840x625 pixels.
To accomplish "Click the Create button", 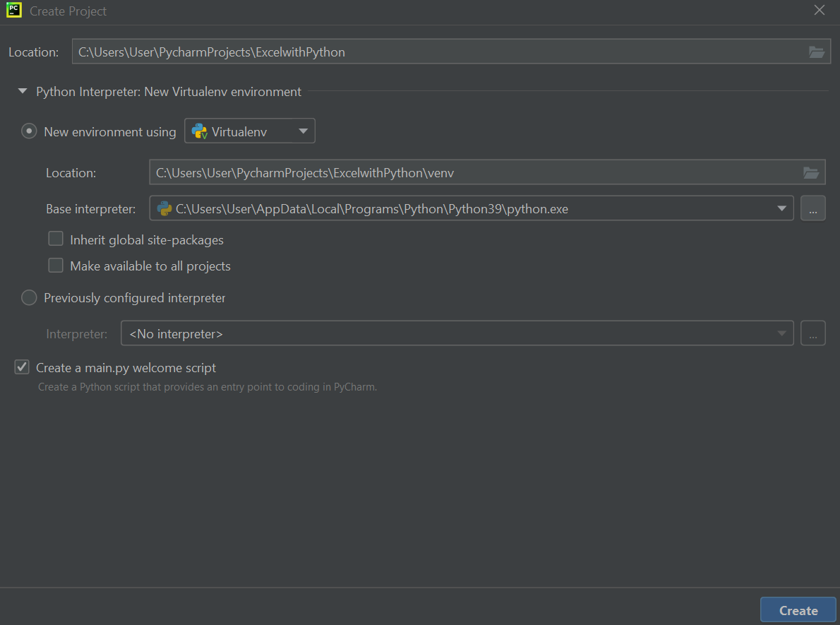I will 798,609.
